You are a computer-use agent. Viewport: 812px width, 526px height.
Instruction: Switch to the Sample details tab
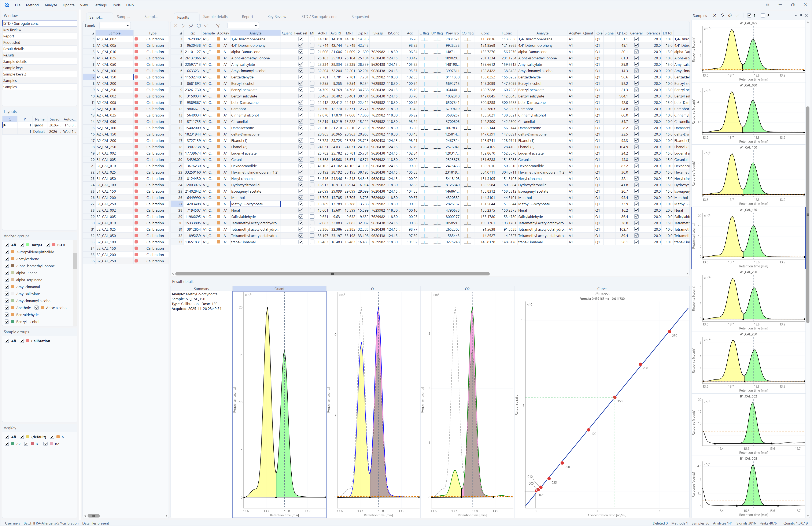coord(215,17)
